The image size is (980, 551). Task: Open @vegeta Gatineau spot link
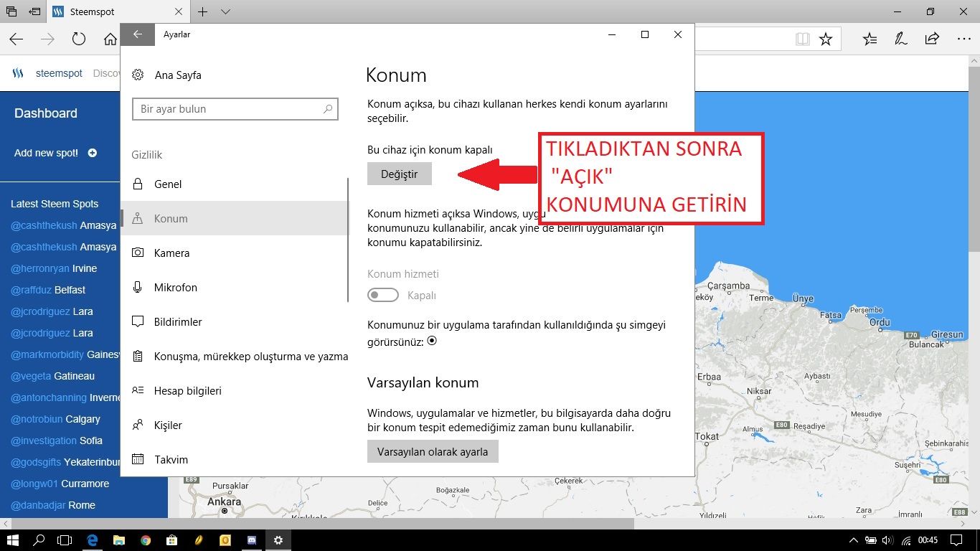pyautogui.click(x=52, y=376)
